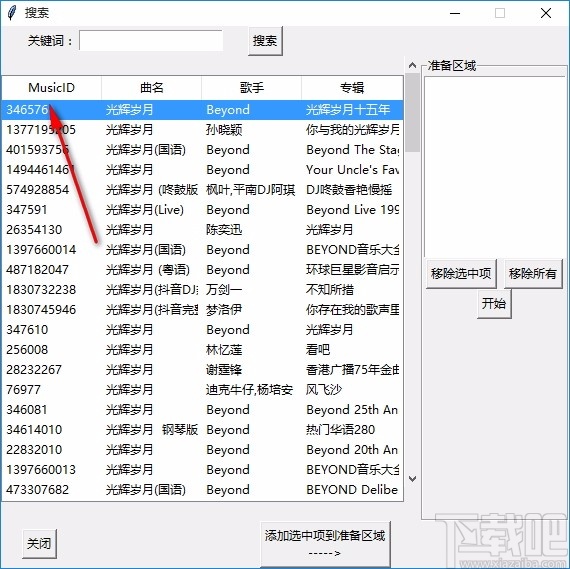Click the 关闭 close button
The width and height of the screenshot is (570, 569).
[x=39, y=544]
